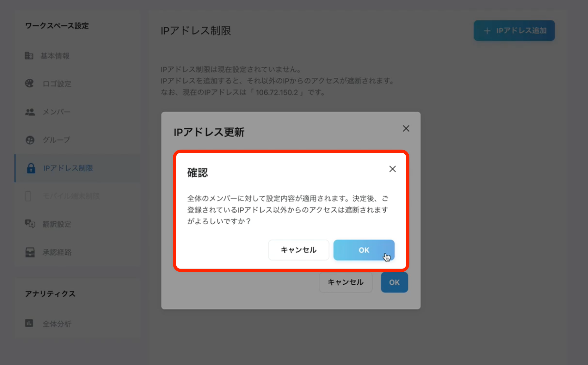Close the 確認 dialog with X
588x365 pixels.
click(392, 169)
